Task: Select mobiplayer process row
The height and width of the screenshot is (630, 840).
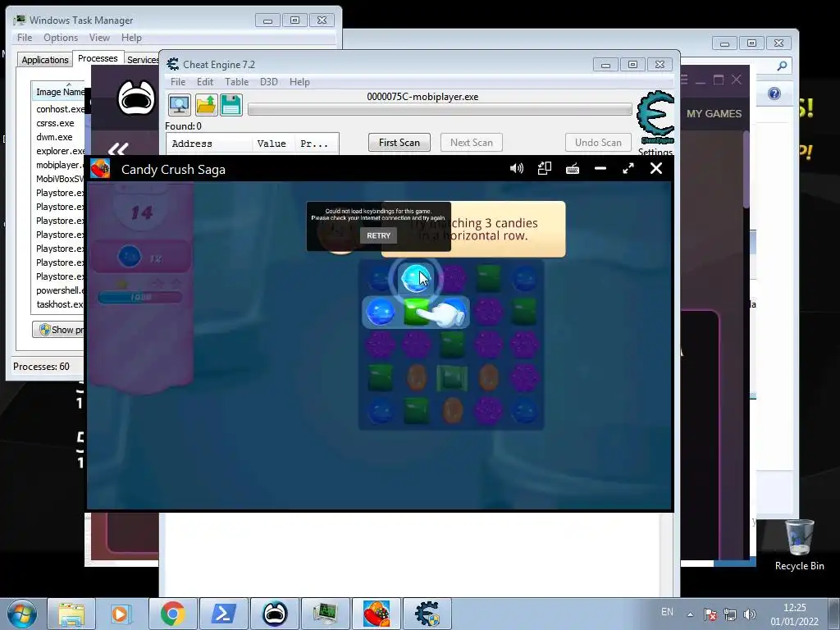Action: click(x=59, y=164)
